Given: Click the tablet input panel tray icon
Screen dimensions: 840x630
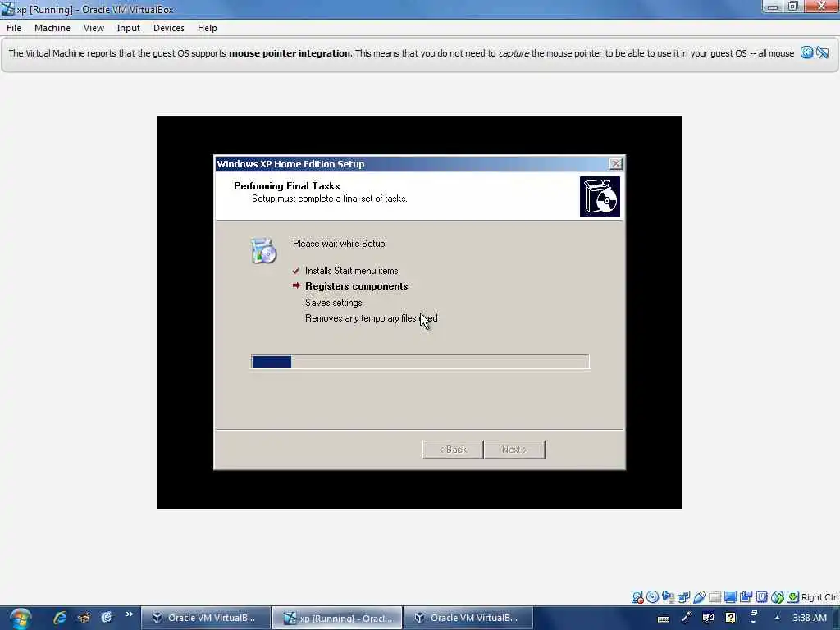Looking at the screenshot, I should tap(708, 618).
